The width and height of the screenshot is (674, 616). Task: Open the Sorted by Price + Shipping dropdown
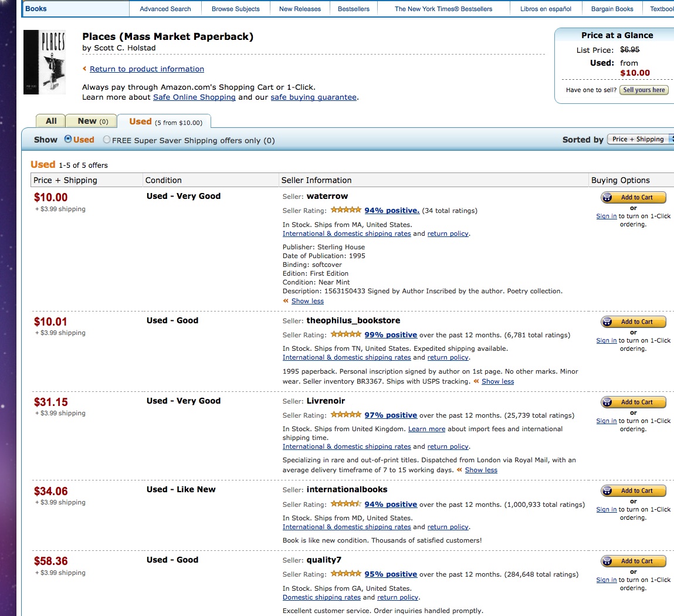coord(641,140)
